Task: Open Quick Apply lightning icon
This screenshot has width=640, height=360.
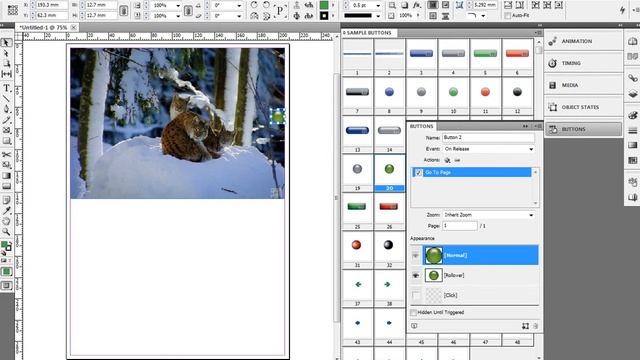Action: [622, 10]
